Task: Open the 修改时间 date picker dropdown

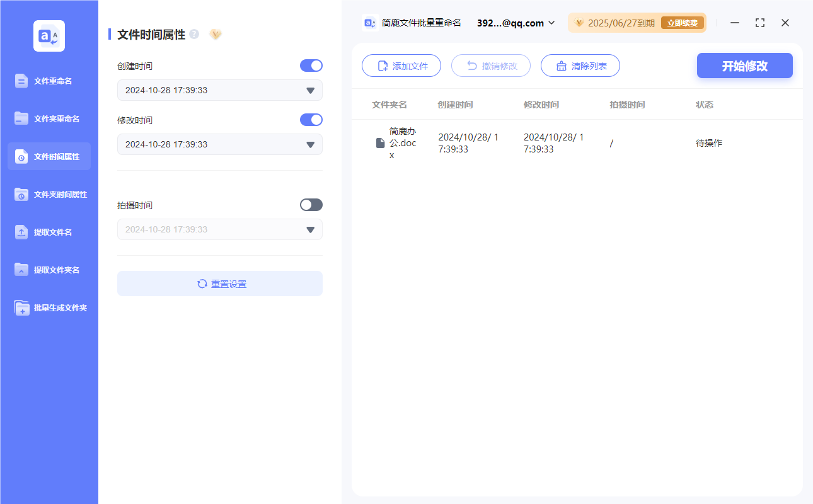Action: point(309,144)
